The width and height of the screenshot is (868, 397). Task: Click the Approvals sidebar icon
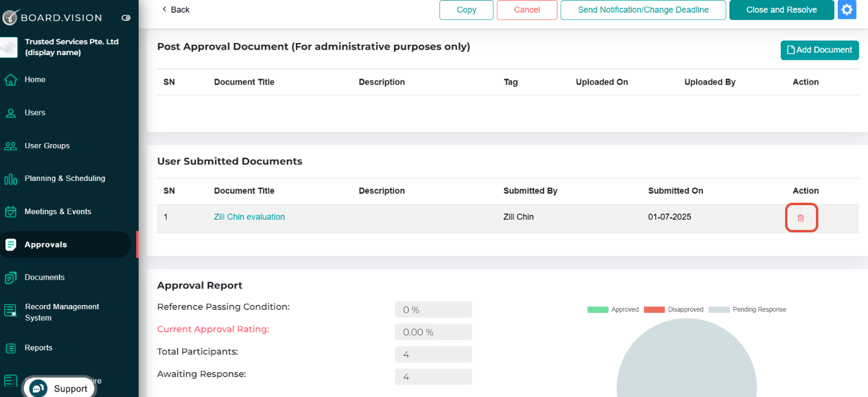pos(10,244)
